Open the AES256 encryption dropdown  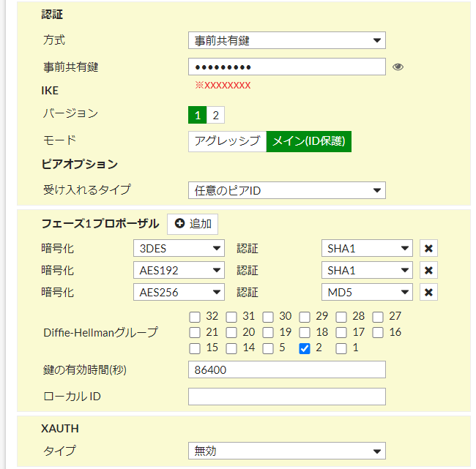pyautogui.click(x=179, y=292)
